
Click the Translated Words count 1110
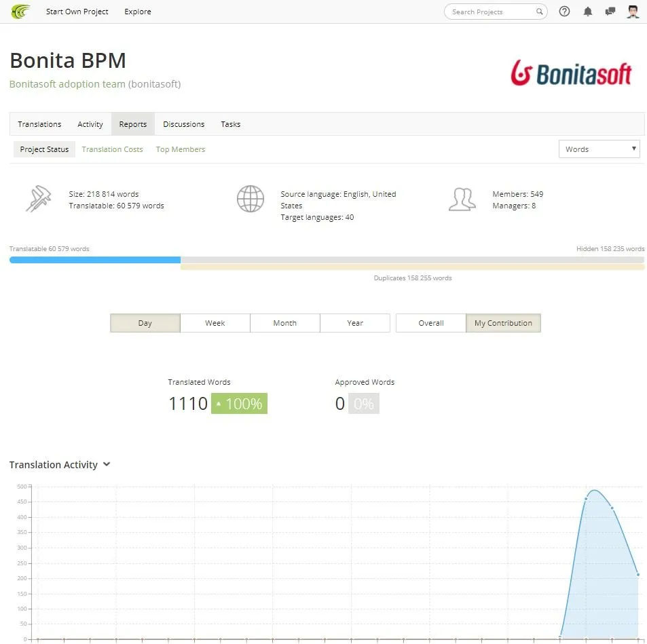click(188, 404)
